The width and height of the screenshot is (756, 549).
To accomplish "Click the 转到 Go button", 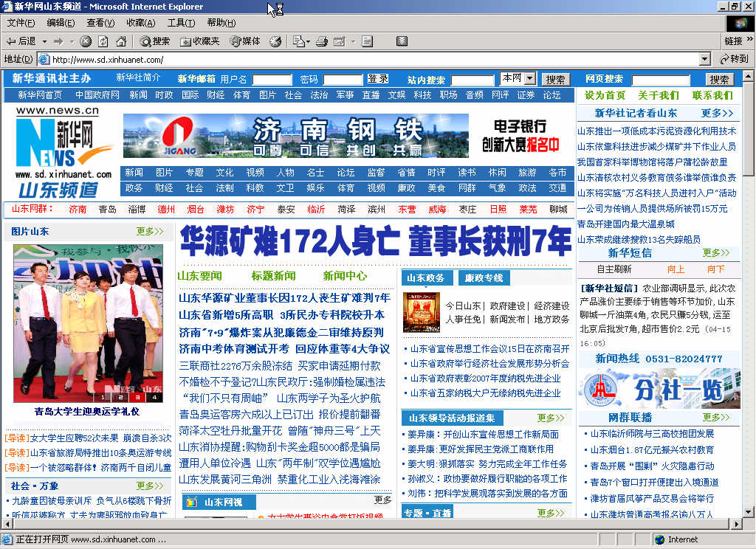I will coord(735,59).
